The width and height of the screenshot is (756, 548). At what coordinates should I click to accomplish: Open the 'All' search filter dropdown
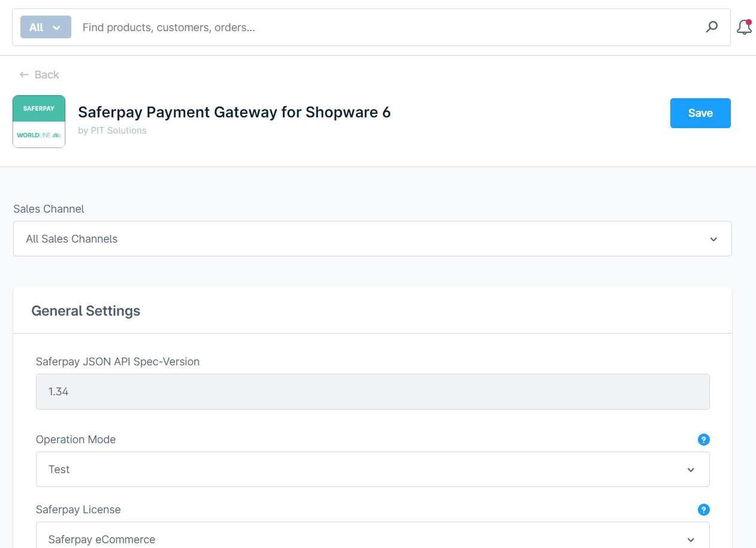click(x=46, y=27)
